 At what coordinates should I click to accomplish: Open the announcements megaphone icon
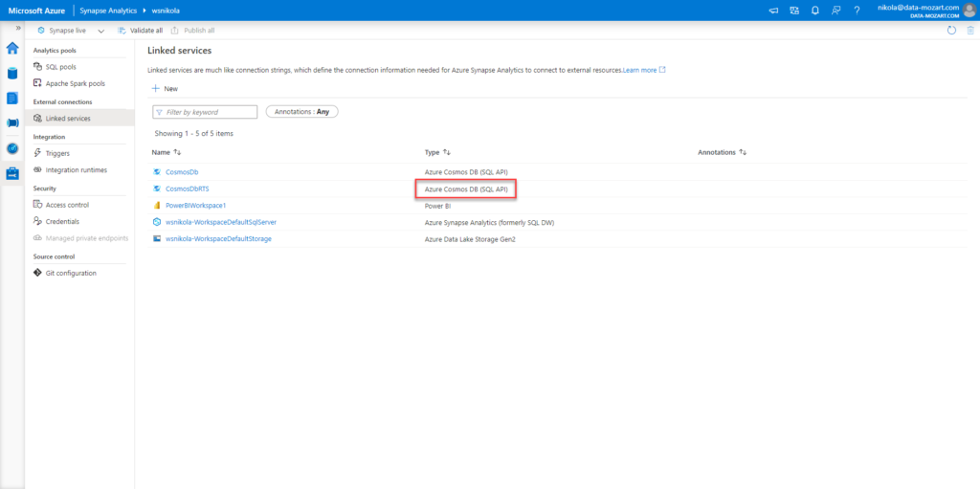(773, 11)
